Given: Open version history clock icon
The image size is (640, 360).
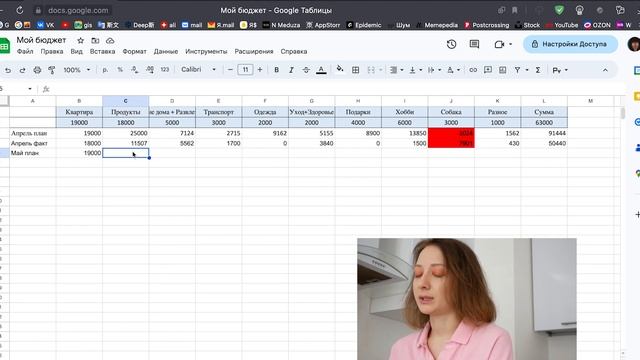Looking at the screenshot, I should 451,44.
